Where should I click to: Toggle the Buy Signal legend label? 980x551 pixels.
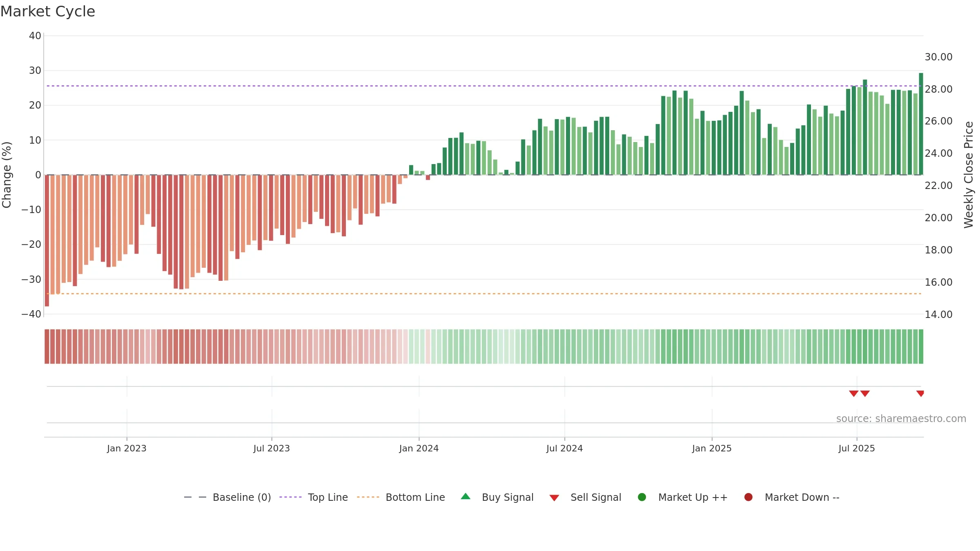pos(508,497)
